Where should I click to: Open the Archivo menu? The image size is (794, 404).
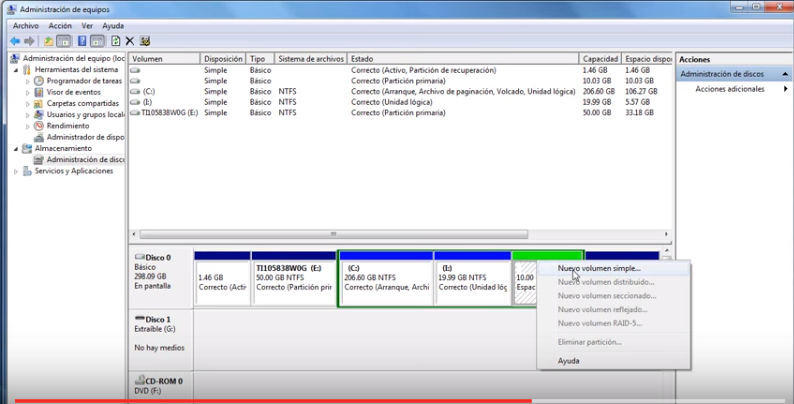pyautogui.click(x=26, y=26)
